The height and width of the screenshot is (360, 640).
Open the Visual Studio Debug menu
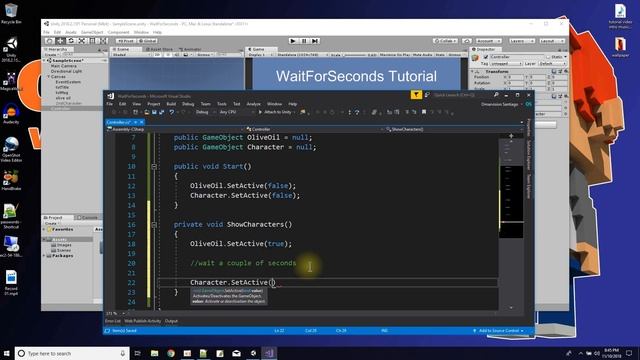(x=188, y=104)
